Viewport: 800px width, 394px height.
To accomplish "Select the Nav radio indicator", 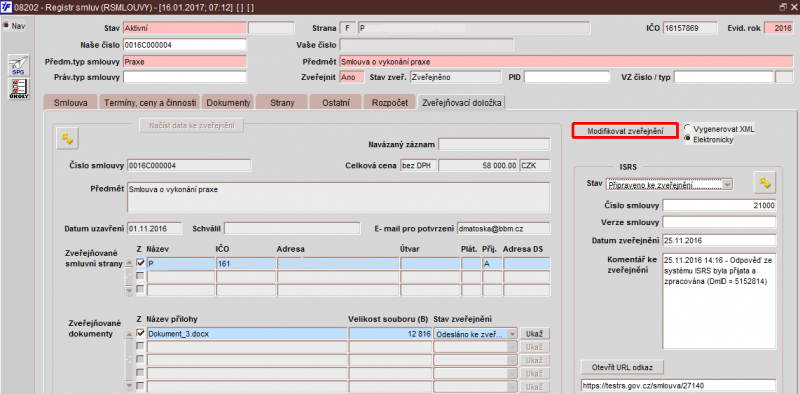I will pyautogui.click(x=6, y=26).
